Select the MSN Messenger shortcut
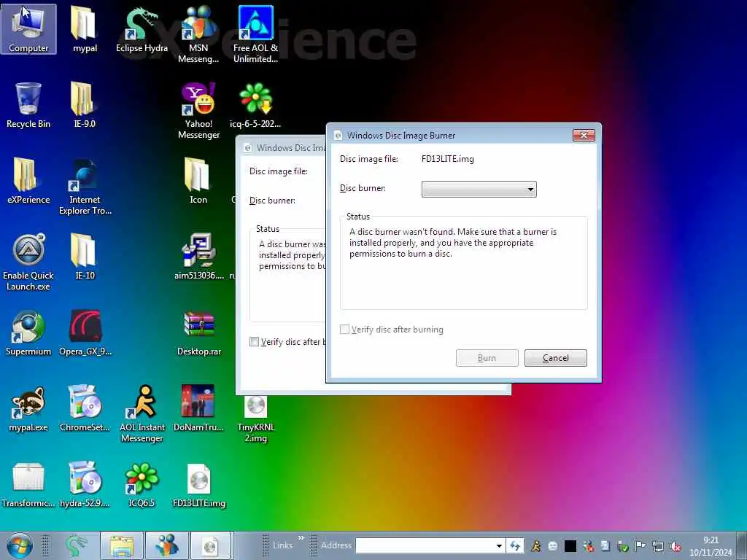The width and height of the screenshot is (747, 560). [198, 34]
